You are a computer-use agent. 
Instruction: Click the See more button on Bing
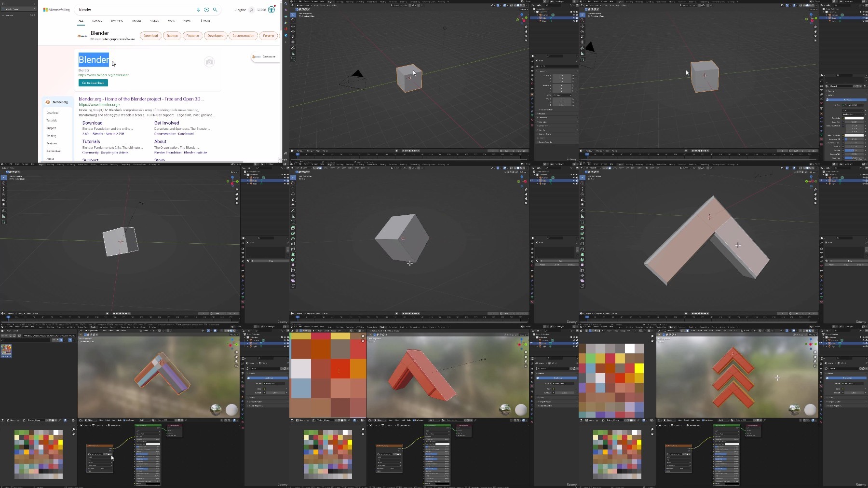[264, 57]
